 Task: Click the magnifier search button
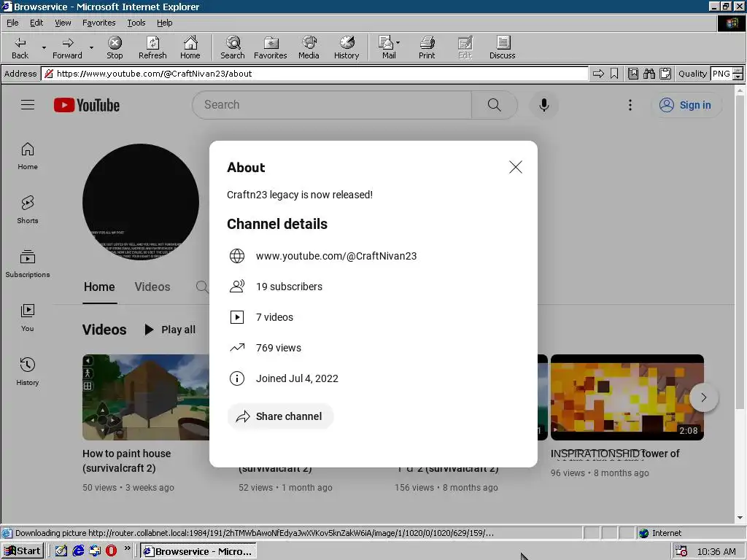495,105
